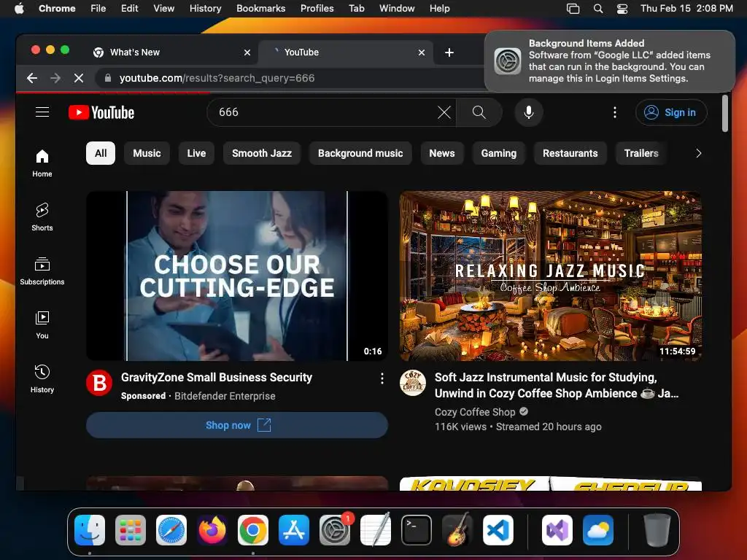Screen dimensions: 747x560
Task: Filter results by Live
Action: coord(196,153)
